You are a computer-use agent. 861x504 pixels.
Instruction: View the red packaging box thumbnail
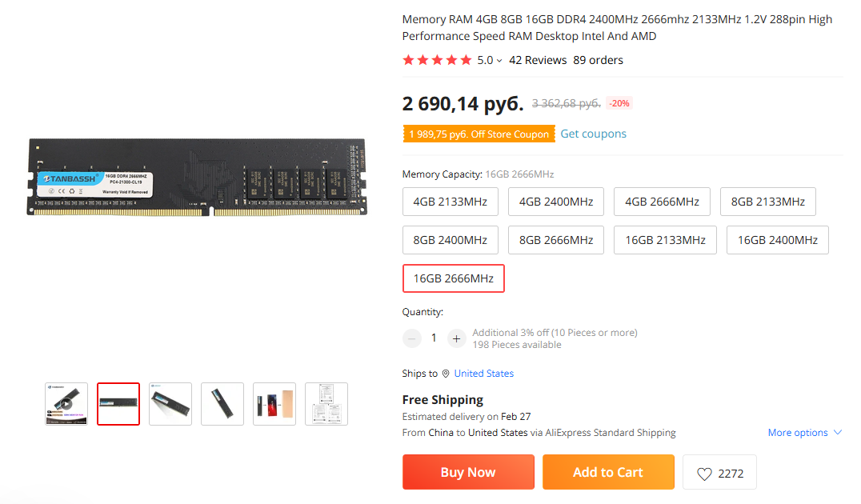click(x=274, y=404)
